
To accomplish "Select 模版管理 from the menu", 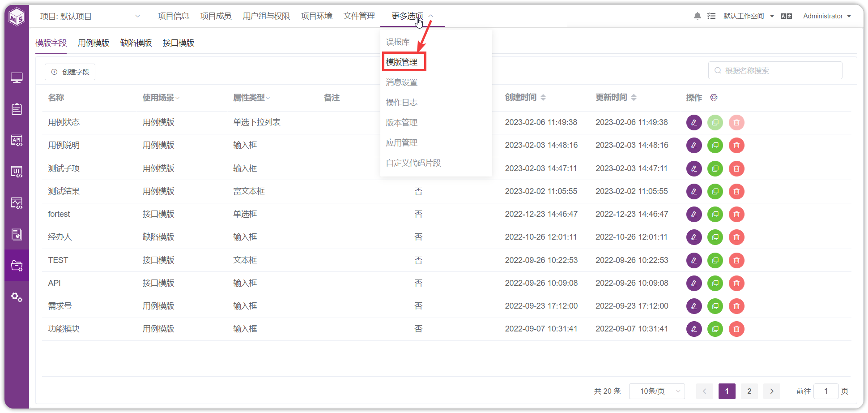I will [x=402, y=62].
